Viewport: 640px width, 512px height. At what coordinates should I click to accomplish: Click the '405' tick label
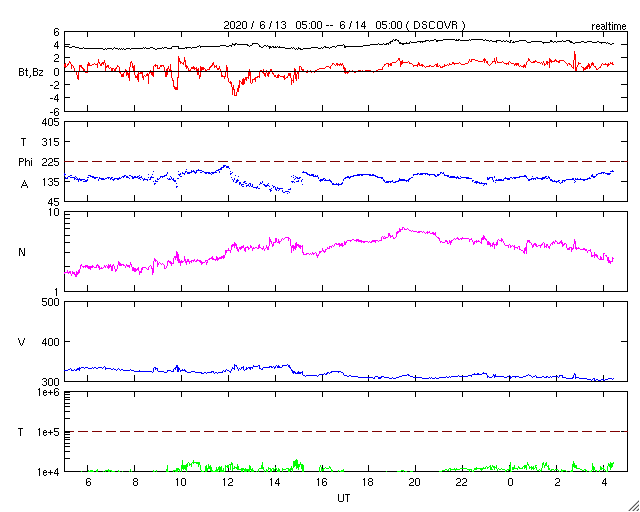(x=50, y=122)
